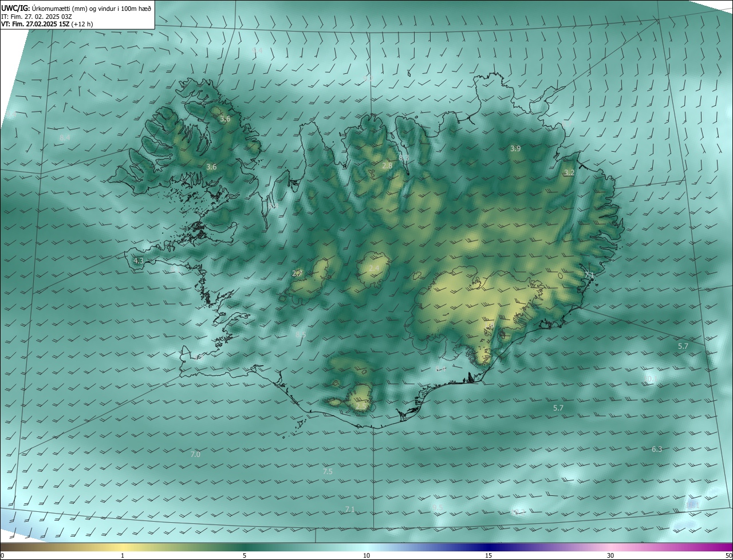Click the '2.4' value label inside the glacier outline
Image resolution: width=733 pixels, height=560 pixels.
(x=374, y=268)
